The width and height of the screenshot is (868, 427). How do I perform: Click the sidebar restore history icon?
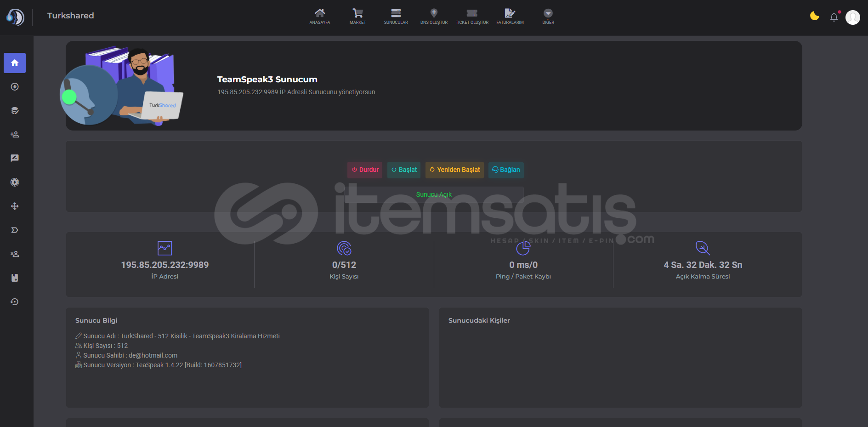tap(15, 302)
